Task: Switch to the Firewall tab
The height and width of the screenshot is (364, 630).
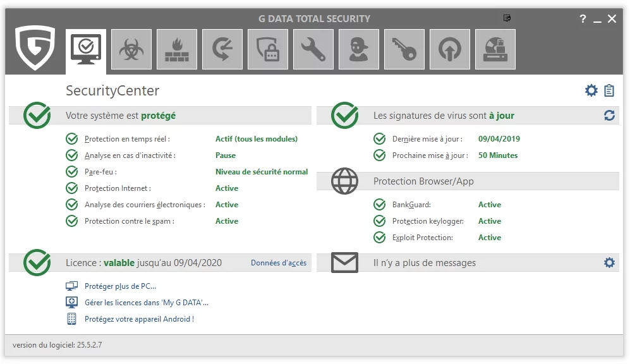Action: 177,49
